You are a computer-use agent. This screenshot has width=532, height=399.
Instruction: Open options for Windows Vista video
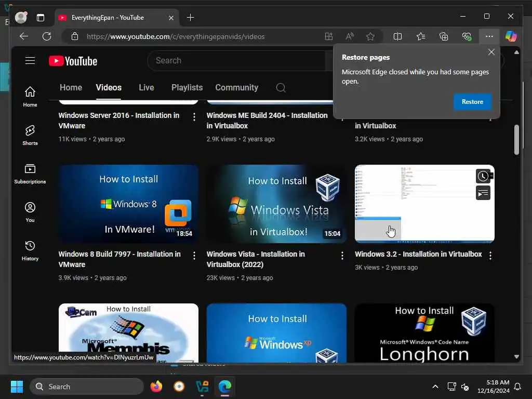[x=342, y=256]
